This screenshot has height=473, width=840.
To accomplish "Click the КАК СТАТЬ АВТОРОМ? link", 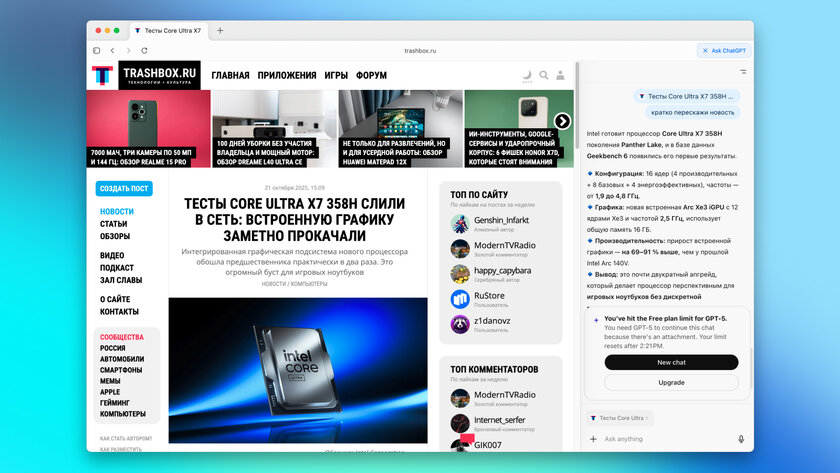I will tap(126, 439).
